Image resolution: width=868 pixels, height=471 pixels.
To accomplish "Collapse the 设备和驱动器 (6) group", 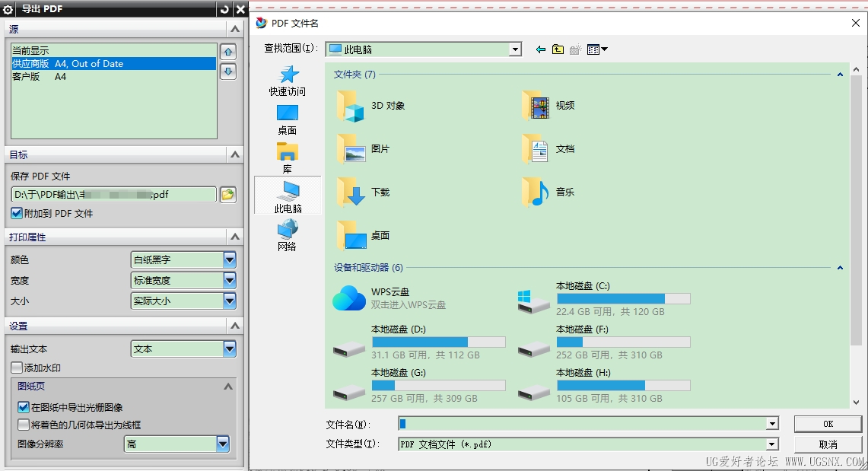I will tap(840, 268).
